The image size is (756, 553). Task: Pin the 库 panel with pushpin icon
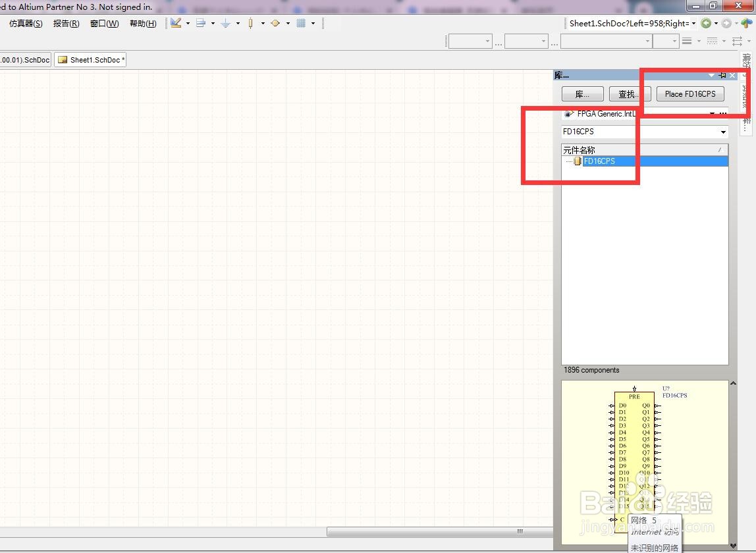pos(722,75)
